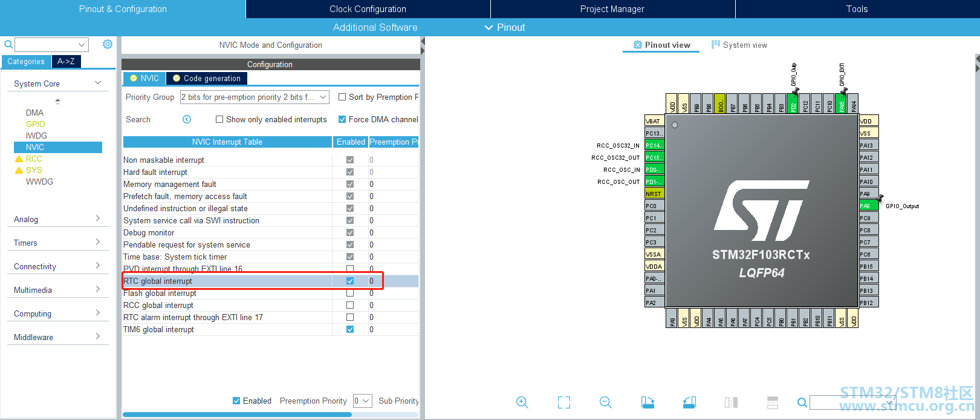Screen dimensions: 980x420
Task: Open the Preemption Priority dropdown
Action: [363, 401]
